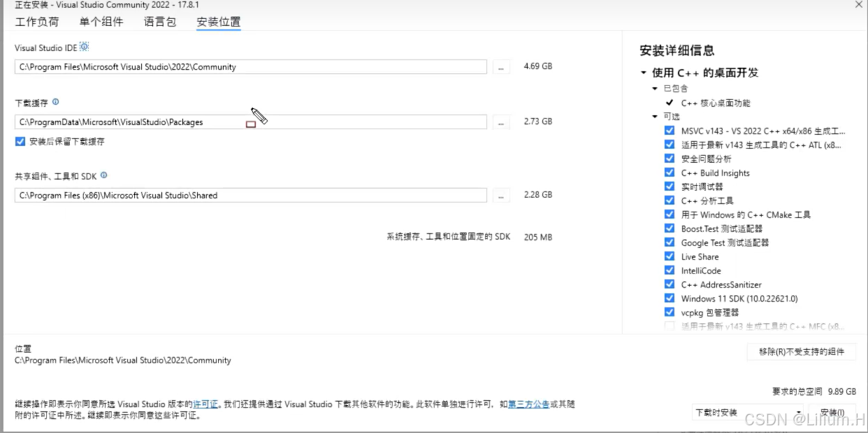Click info icon next to Visual Studio IDE
868x433 pixels.
click(x=85, y=47)
